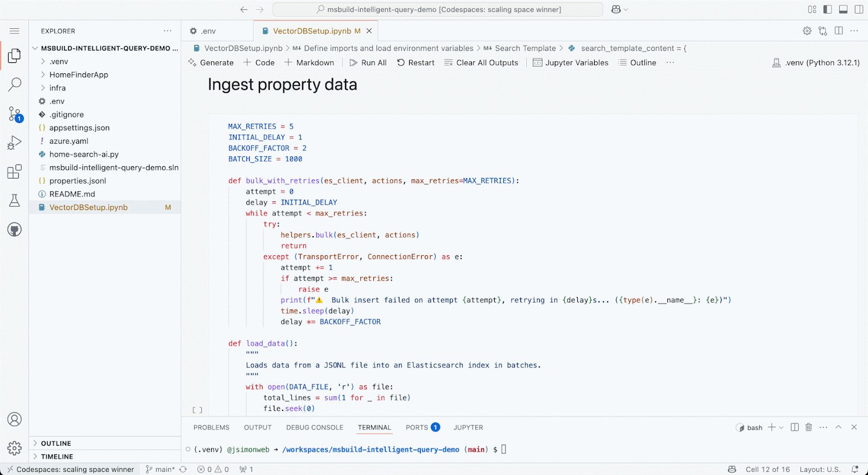This screenshot has width=868, height=475.
Task: Toggle the primary side bar visibility
Action: [827, 9]
